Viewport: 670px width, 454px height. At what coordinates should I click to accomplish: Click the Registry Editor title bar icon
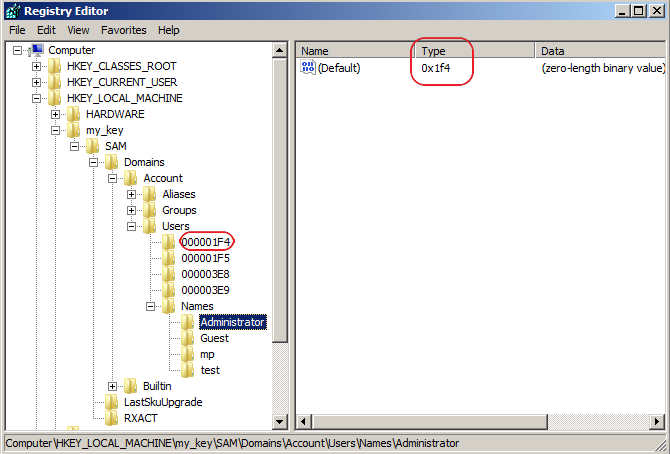13,11
